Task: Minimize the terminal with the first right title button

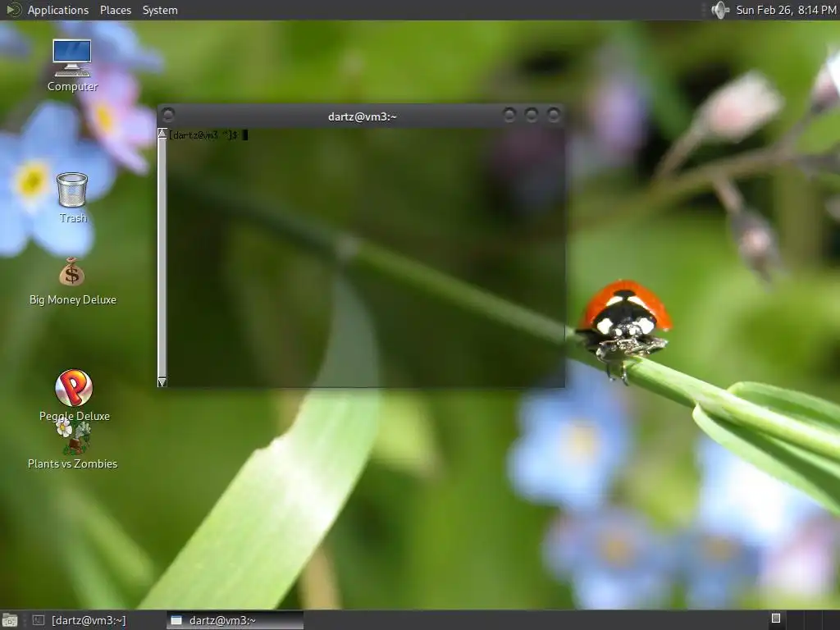Action: [x=509, y=115]
